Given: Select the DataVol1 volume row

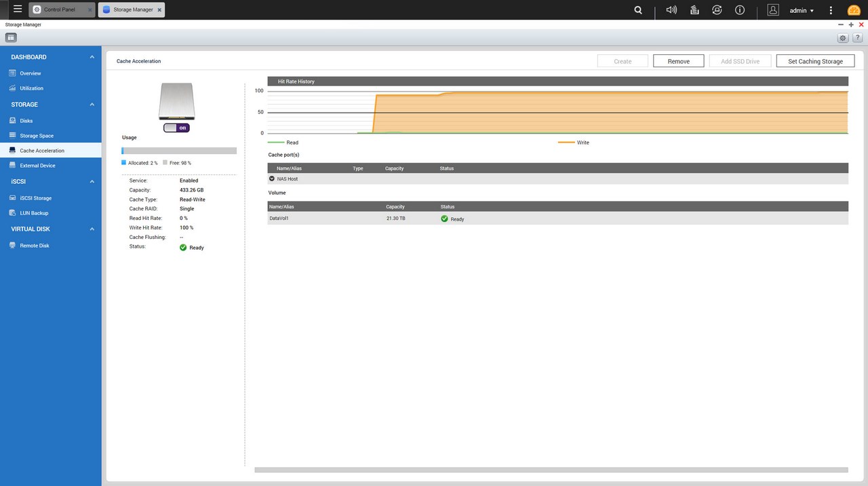Looking at the screenshot, I should (558, 219).
